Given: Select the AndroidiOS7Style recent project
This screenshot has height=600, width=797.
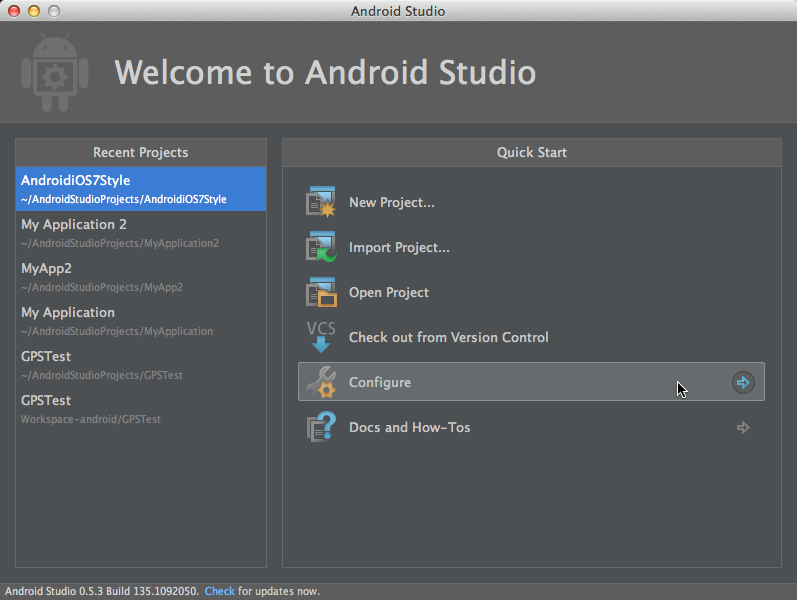Looking at the screenshot, I should (x=140, y=189).
